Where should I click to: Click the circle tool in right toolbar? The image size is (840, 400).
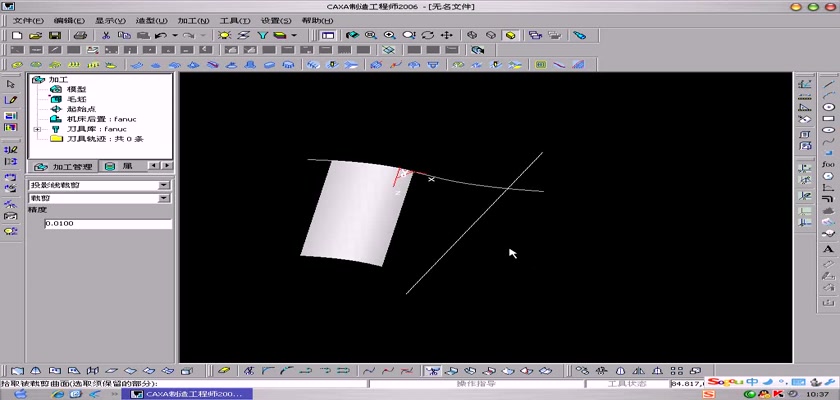point(828,107)
